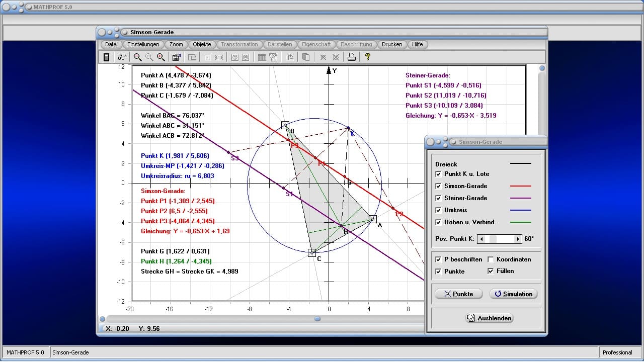Click the Strecke GH = Strecke GK text
Screen dimensions: 644x362
pyautogui.click(x=190, y=271)
